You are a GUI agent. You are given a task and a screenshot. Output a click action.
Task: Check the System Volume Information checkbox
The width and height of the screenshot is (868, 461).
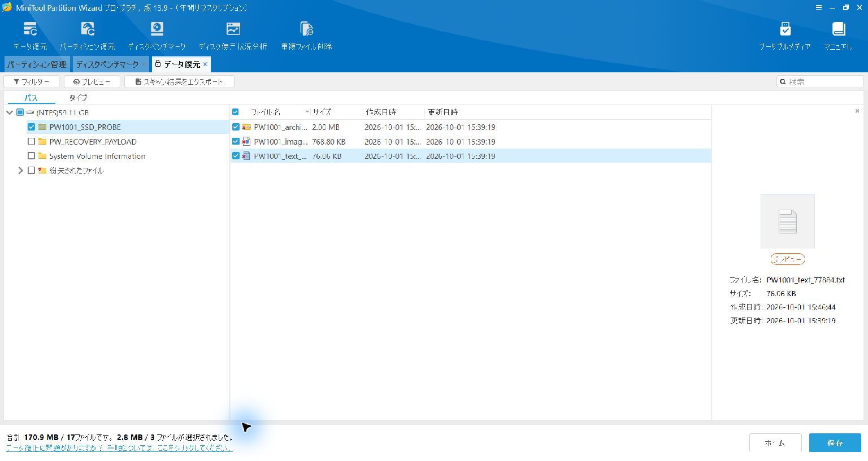click(x=32, y=156)
